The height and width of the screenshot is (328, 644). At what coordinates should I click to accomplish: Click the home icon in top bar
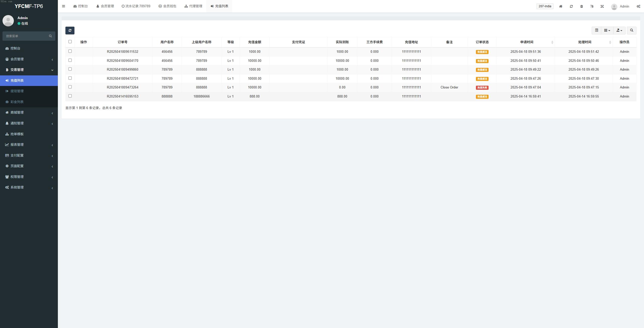(561, 6)
